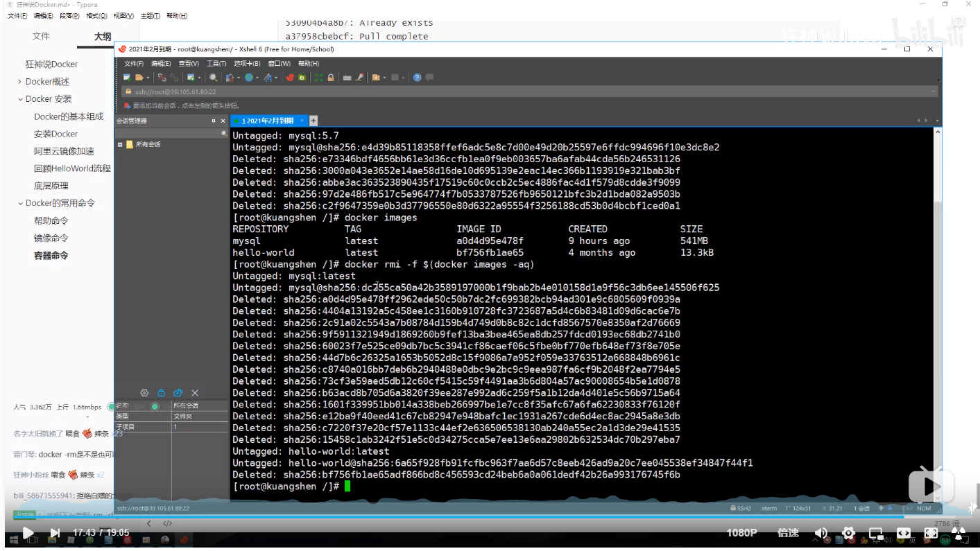Open Typora 格式(O) menu
Image resolution: width=980 pixels, height=551 pixels.
(96, 16)
